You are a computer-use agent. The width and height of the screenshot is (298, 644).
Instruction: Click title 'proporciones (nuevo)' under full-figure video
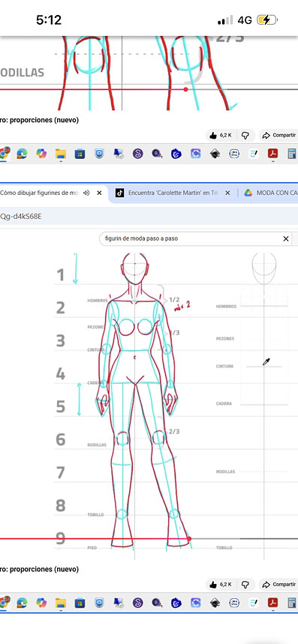click(44, 569)
